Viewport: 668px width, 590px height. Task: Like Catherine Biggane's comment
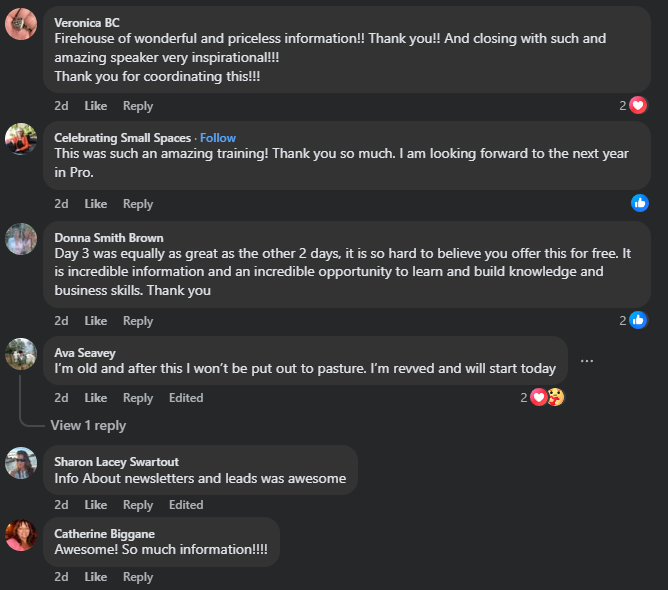tap(95, 577)
